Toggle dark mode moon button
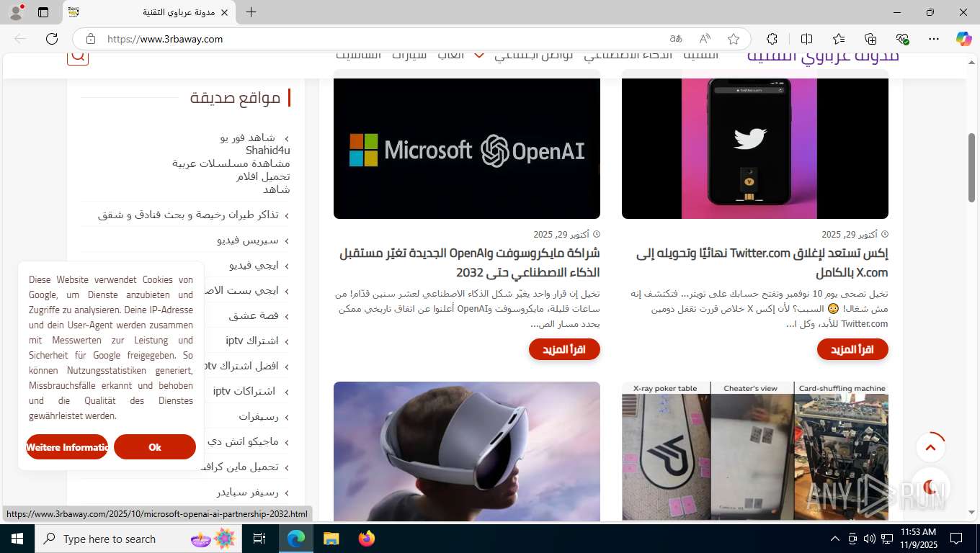 pyautogui.click(x=930, y=486)
